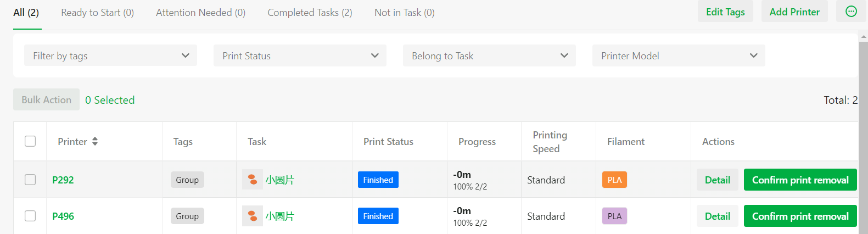Expand the Belong to Task dropdown
This screenshot has height=234, width=868.
tap(489, 55)
